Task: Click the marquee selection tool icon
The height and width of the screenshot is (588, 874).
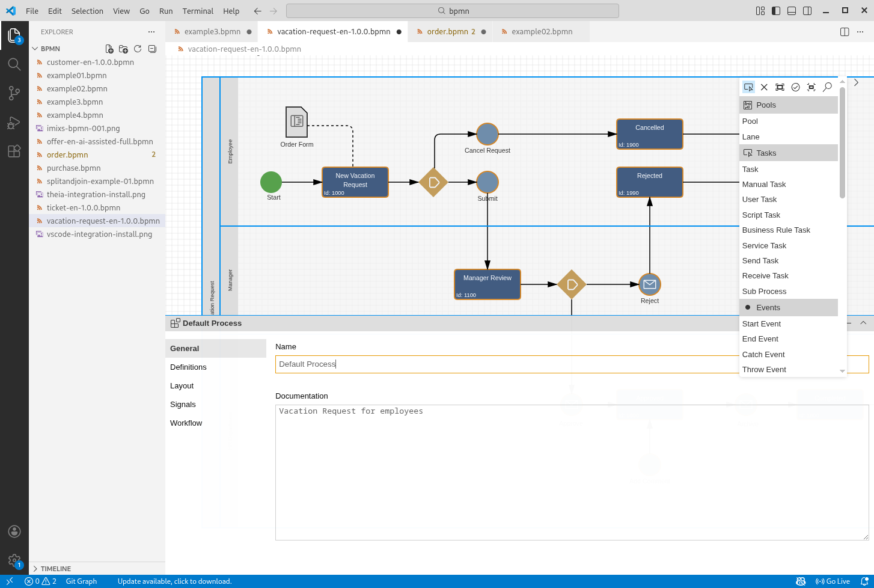Action: point(780,87)
